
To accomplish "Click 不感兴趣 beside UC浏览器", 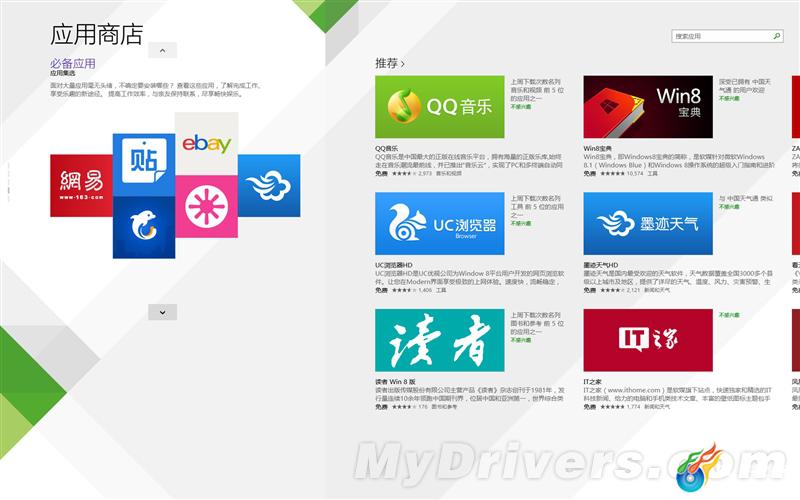I will (521, 223).
